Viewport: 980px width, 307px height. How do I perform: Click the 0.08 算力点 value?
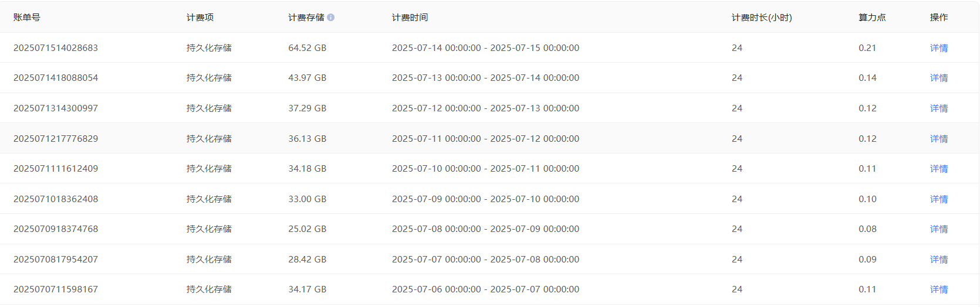867,229
